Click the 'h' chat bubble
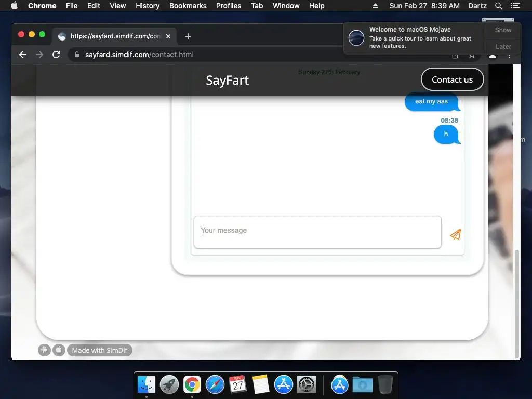The image size is (532, 399). [x=446, y=134]
